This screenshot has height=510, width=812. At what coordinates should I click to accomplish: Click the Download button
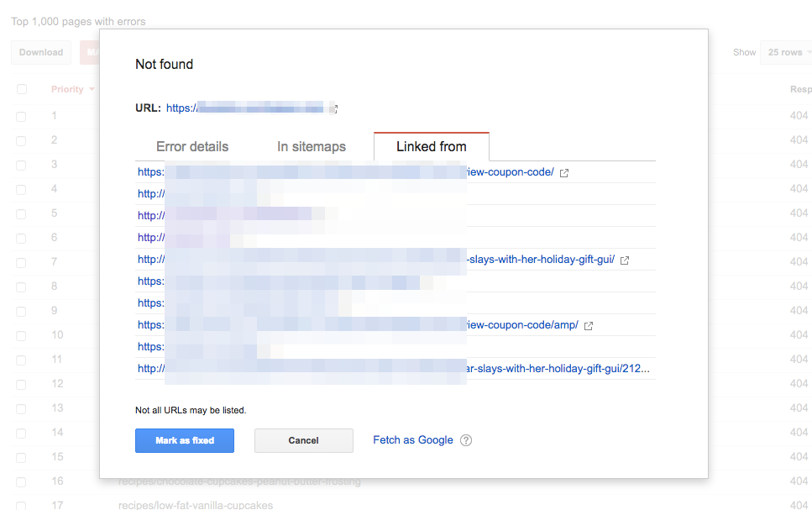pyautogui.click(x=40, y=51)
